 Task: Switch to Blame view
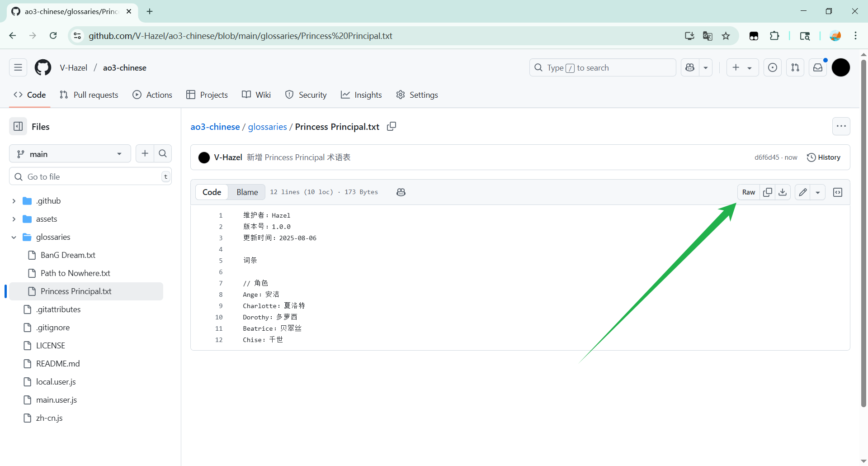click(x=247, y=192)
